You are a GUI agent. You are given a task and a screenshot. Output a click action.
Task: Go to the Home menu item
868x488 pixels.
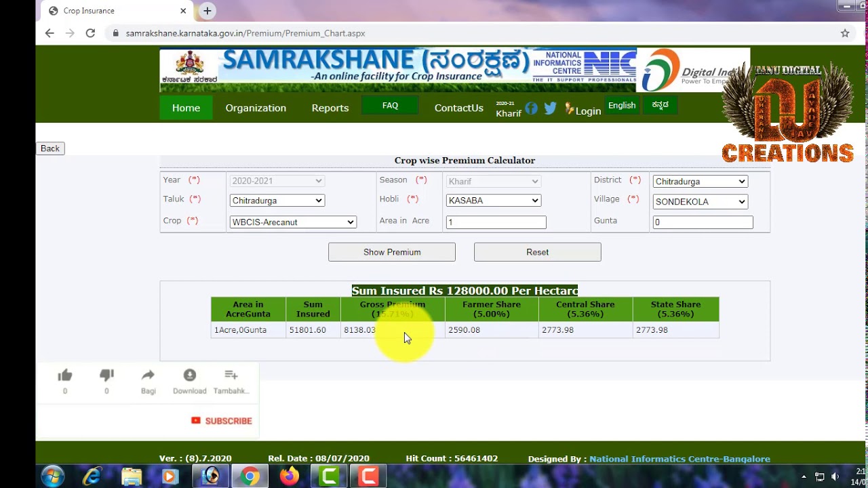(x=186, y=108)
